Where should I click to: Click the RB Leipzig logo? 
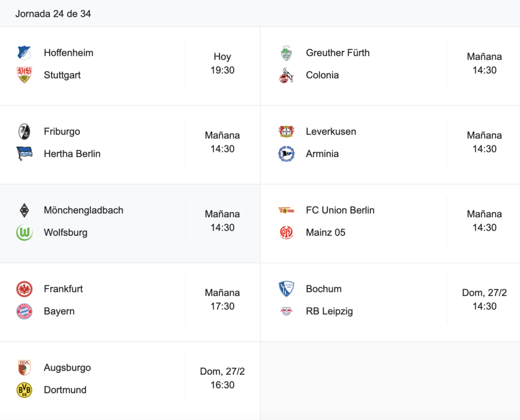click(x=286, y=311)
